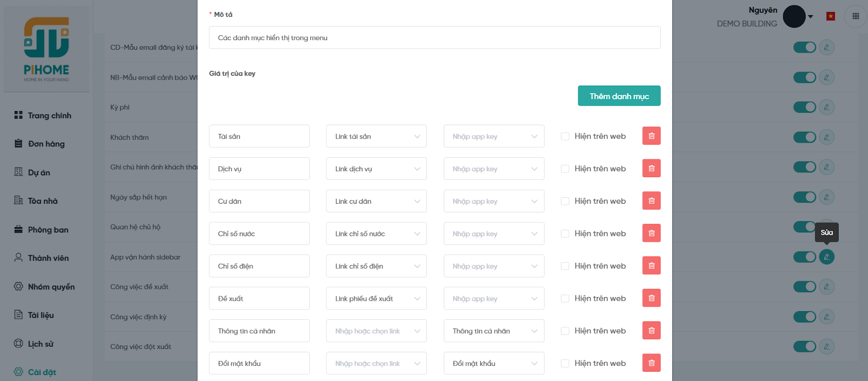Open the apps grid icon at top right
The height and width of the screenshot is (381, 868).
[x=856, y=16]
